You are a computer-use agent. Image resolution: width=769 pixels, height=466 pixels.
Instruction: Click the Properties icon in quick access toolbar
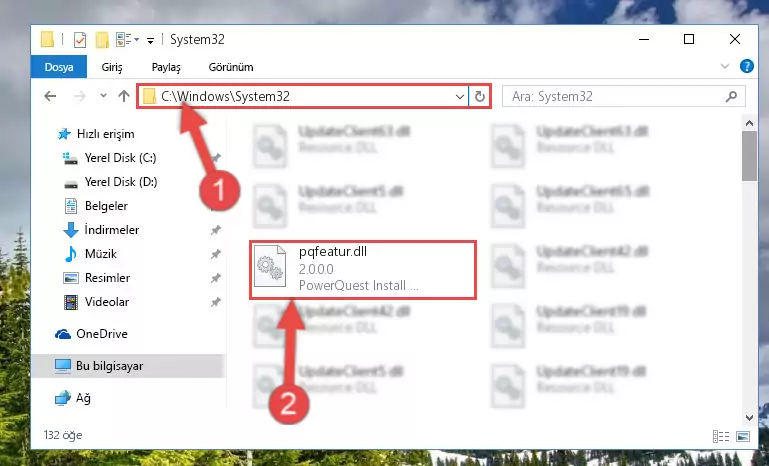(79, 40)
